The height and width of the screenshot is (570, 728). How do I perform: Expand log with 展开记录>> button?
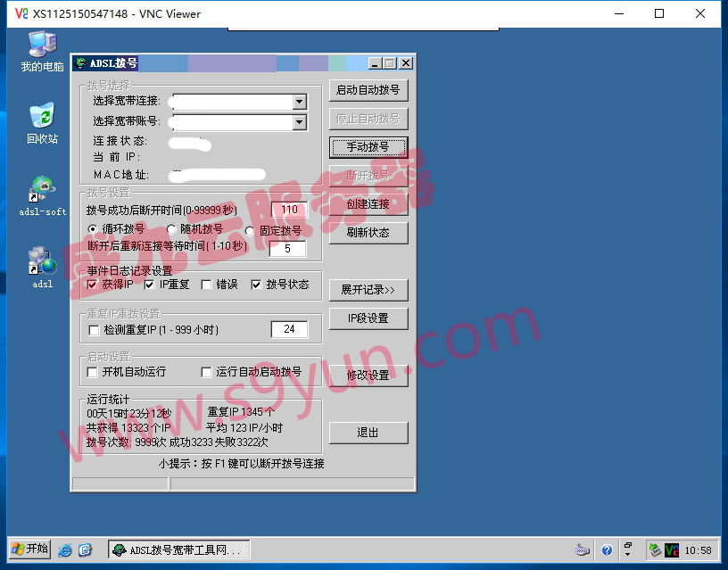point(368,290)
